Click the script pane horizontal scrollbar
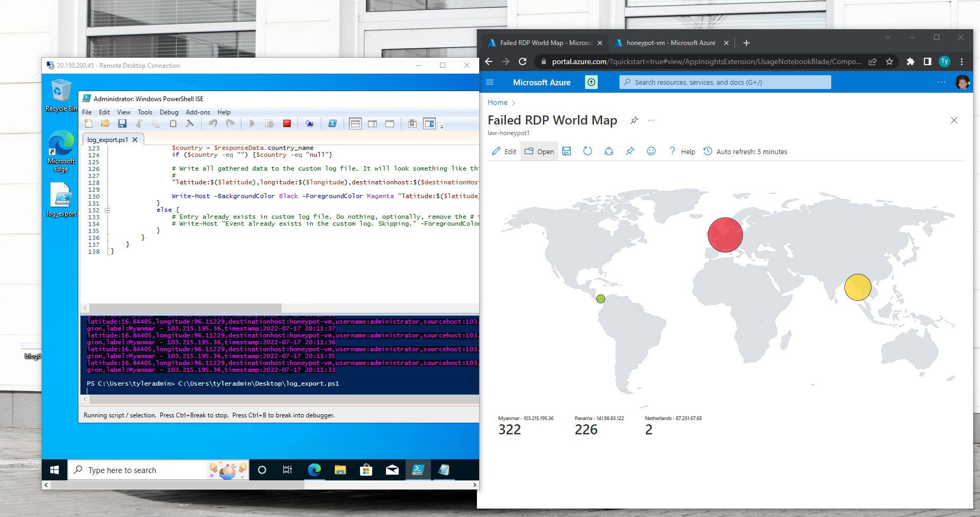This screenshot has height=517, width=980. point(185,308)
